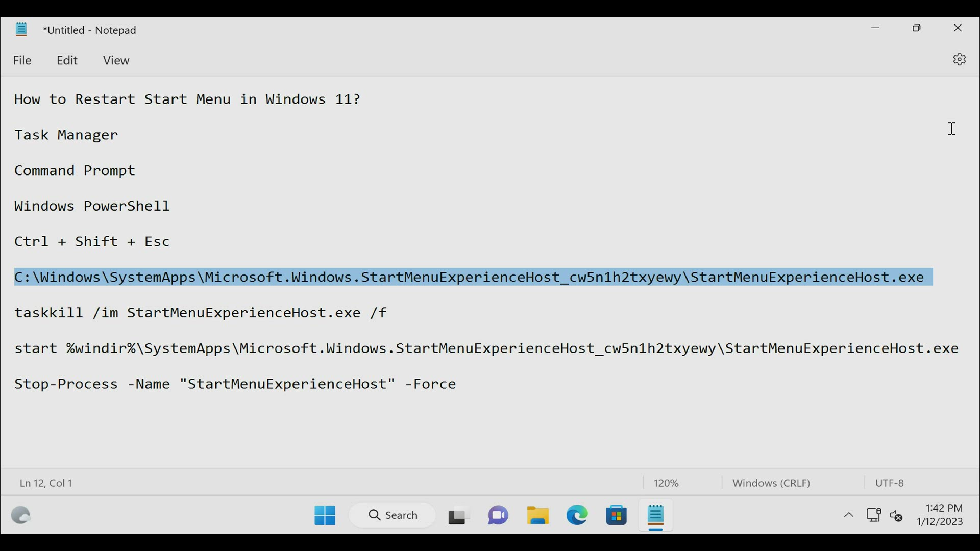Image resolution: width=980 pixels, height=551 pixels.
Task: Click the 'Command Prompt' line
Action: click(x=75, y=170)
